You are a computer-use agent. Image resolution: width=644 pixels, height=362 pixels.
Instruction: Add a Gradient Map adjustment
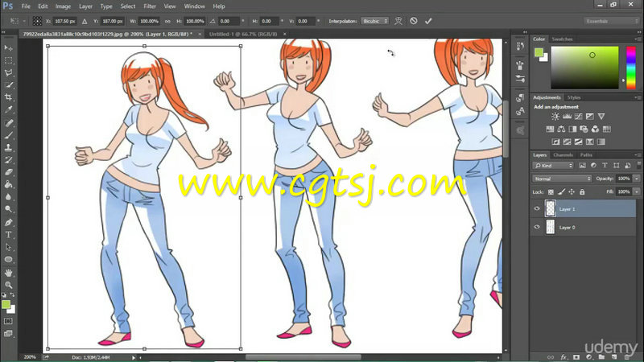601,142
